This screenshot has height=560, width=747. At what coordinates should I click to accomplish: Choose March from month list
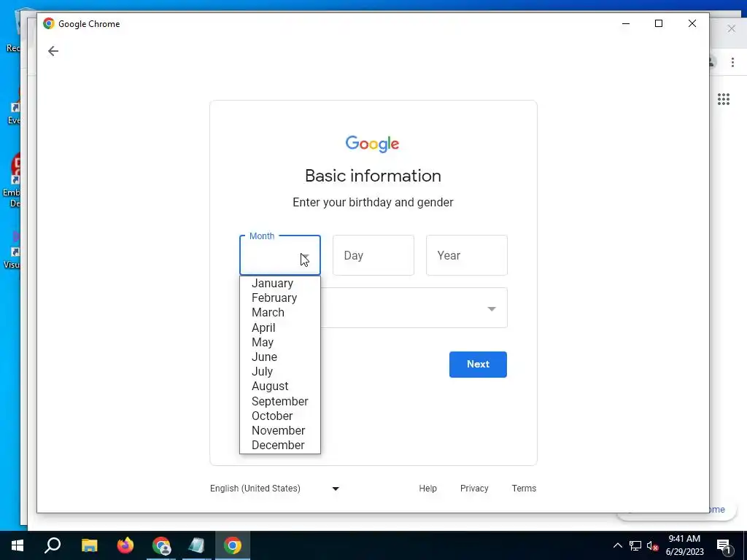click(279, 313)
